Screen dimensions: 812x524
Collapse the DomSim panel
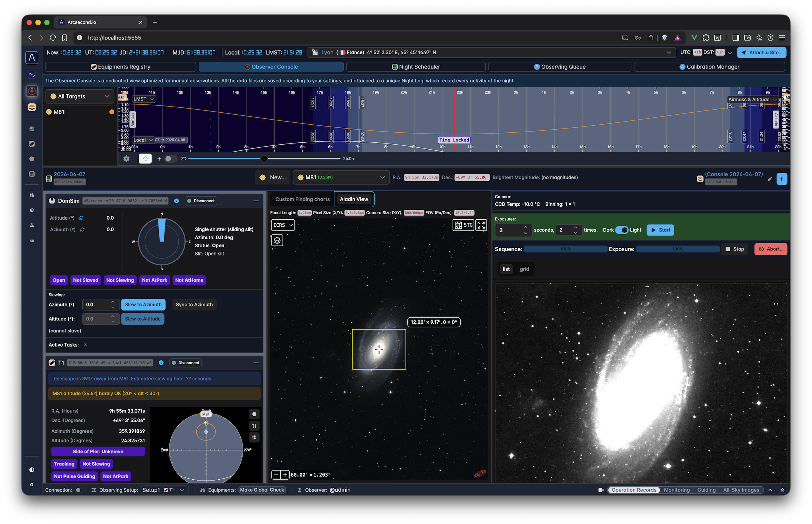coord(256,201)
